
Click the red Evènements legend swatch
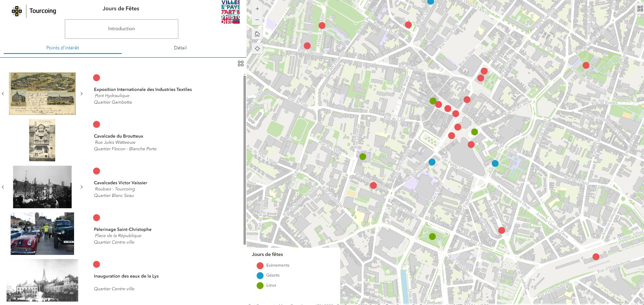point(260,266)
